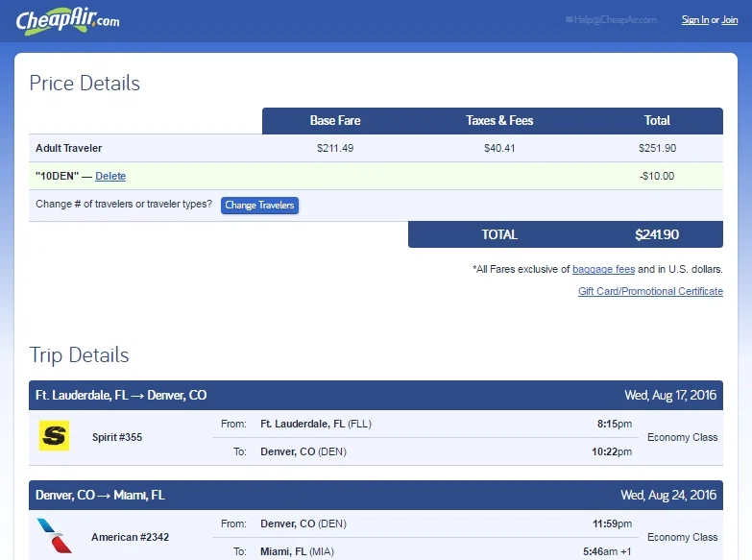Image resolution: width=752 pixels, height=560 pixels.
Task: Click the -$10.00 discount amount
Action: click(x=657, y=176)
